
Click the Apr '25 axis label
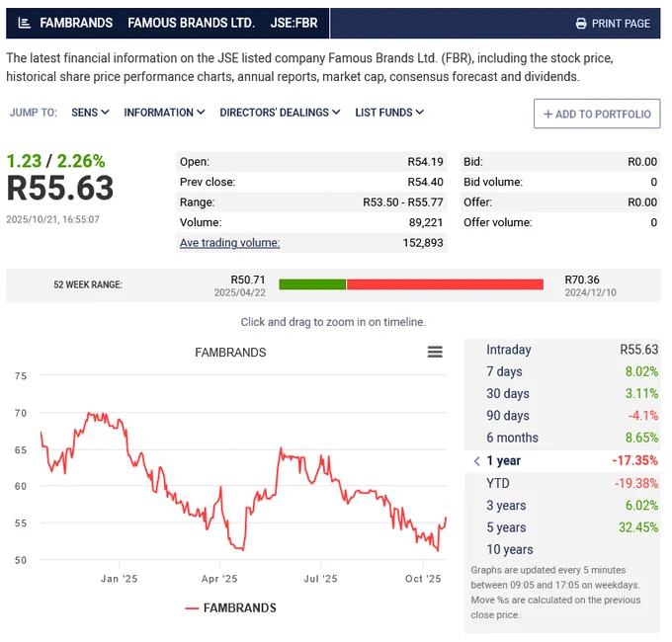pyautogui.click(x=219, y=579)
